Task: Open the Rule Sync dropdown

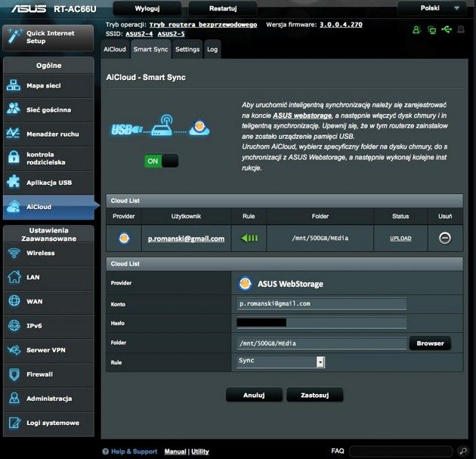Action: pos(281,362)
